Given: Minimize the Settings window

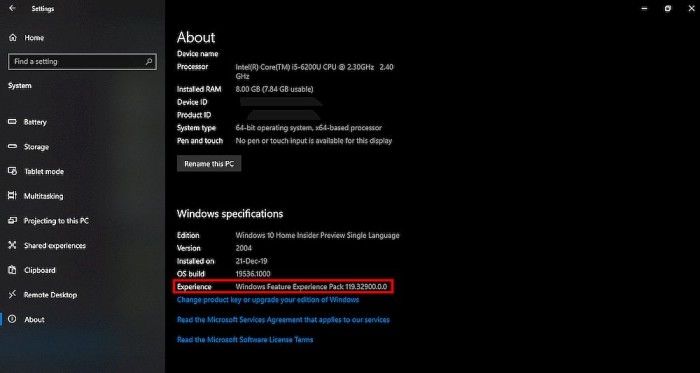Looking at the screenshot, I should pyautogui.click(x=644, y=8).
